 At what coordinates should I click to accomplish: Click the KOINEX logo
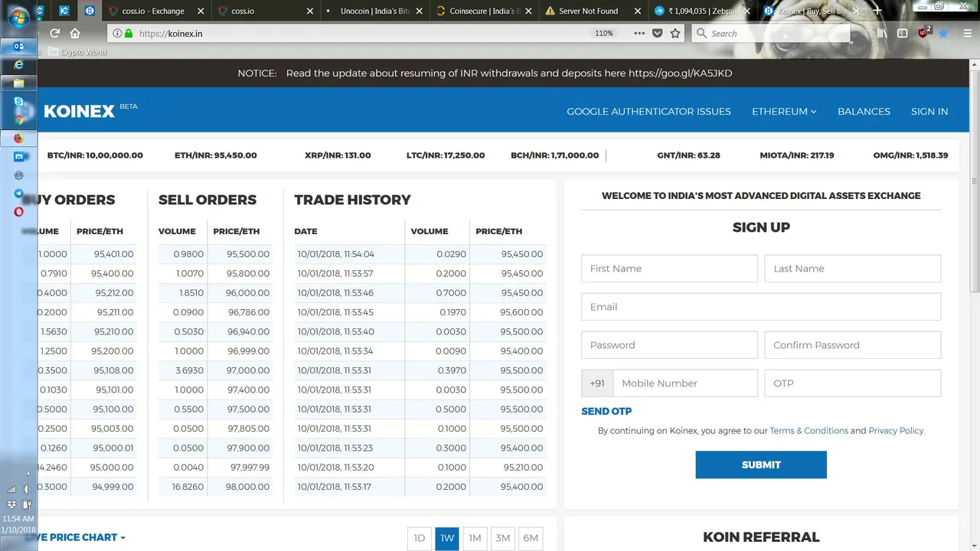(x=80, y=111)
